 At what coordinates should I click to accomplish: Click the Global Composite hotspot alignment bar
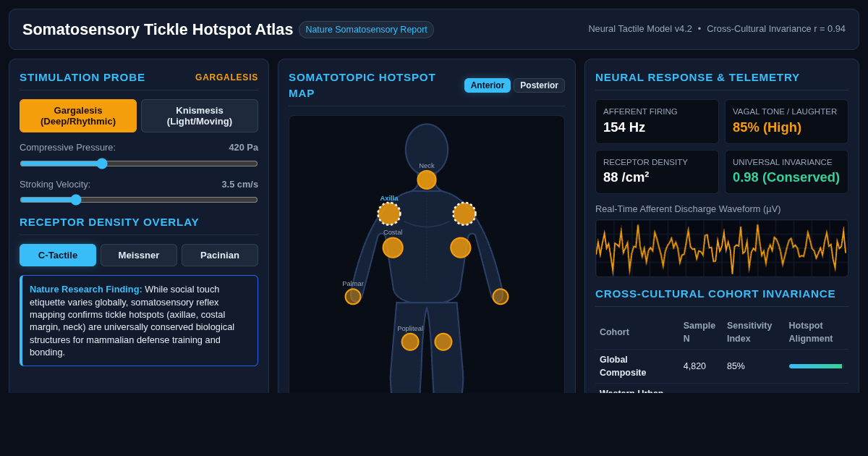pos(815,366)
